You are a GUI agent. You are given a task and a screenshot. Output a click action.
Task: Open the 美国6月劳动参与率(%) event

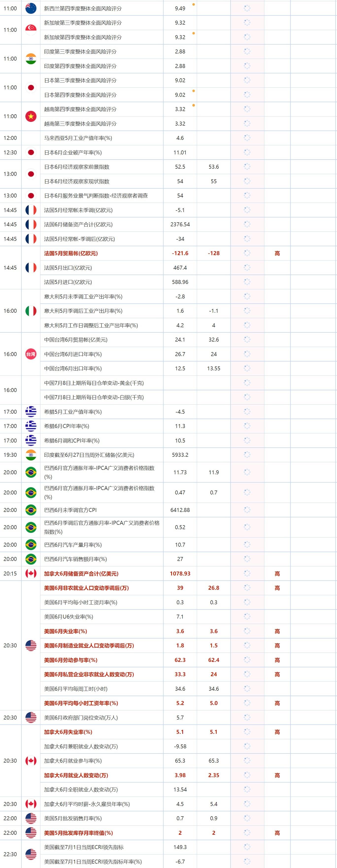(x=71, y=660)
